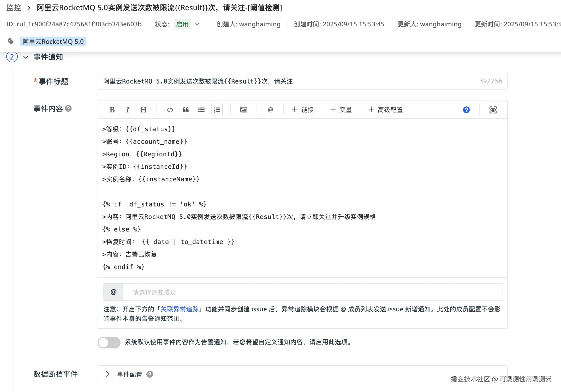Toggle bold formatting in editor toolbar

point(112,110)
